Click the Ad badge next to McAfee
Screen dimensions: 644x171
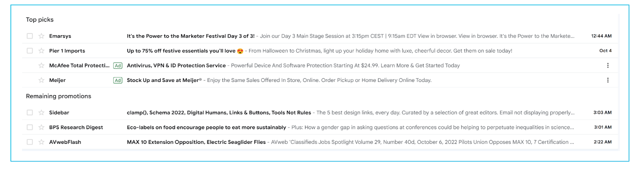point(118,65)
